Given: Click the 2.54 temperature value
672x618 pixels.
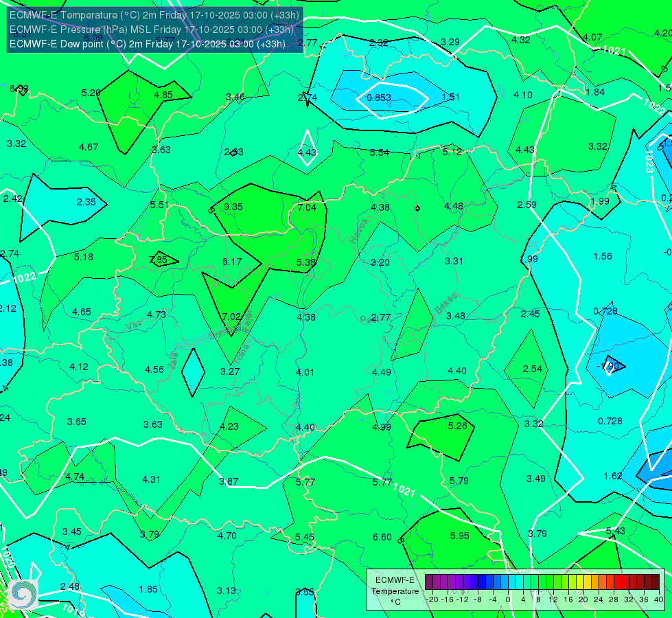Looking at the screenshot, I should tap(533, 369).
